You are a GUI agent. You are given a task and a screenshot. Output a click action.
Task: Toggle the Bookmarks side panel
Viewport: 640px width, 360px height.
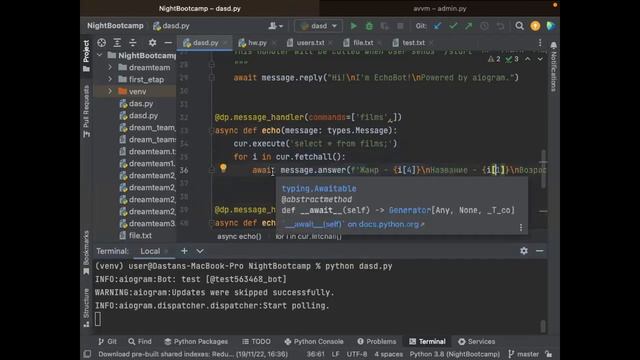pyautogui.click(x=86, y=253)
